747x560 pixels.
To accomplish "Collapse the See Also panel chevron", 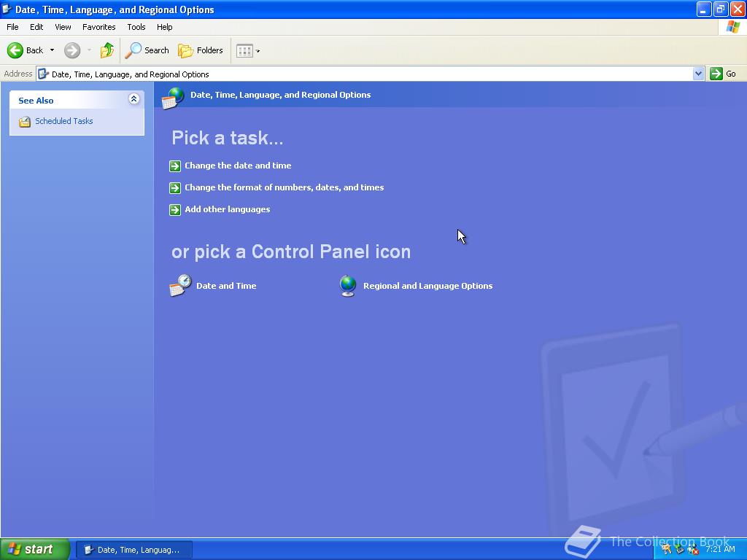I will pyautogui.click(x=134, y=99).
